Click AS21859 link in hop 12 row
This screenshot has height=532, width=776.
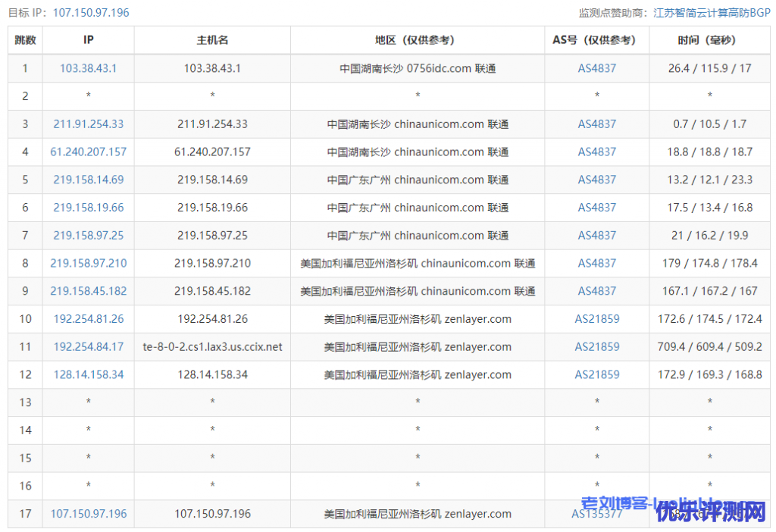[x=596, y=374]
